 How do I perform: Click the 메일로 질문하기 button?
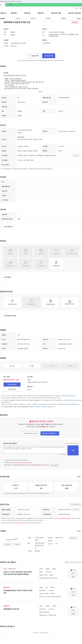tap(55, 465)
